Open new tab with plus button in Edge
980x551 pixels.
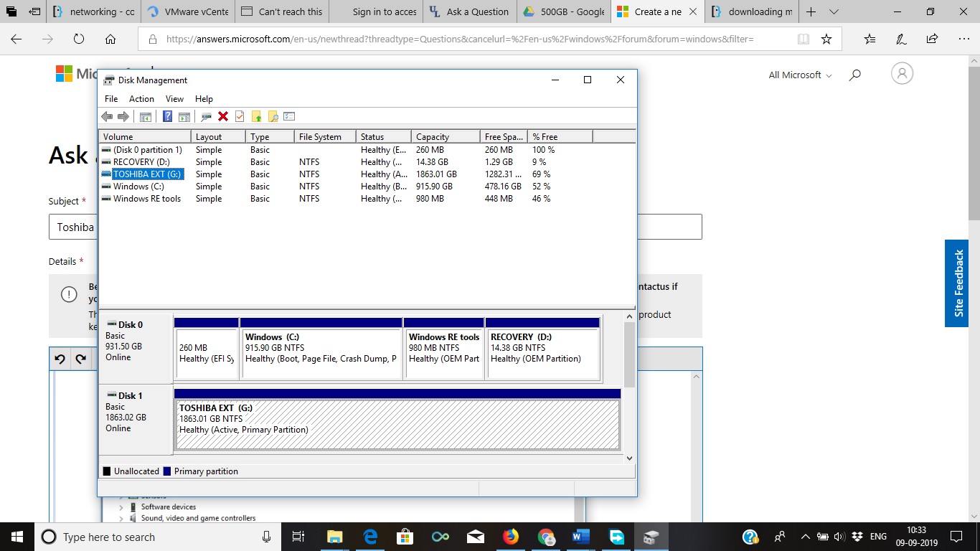tap(811, 11)
